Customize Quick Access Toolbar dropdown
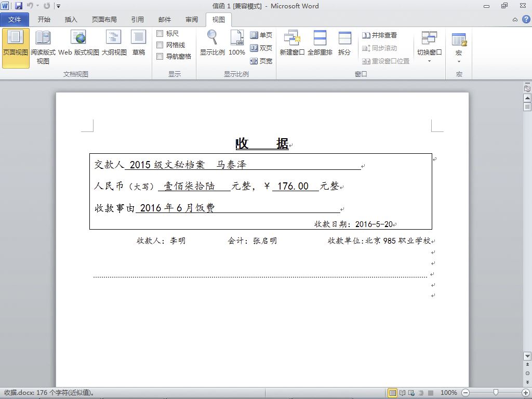Screen dimensions: 532x399 click(x=59, y=6)
